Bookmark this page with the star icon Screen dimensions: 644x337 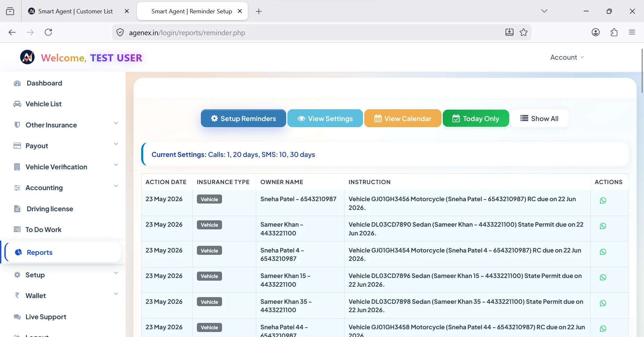524,32
